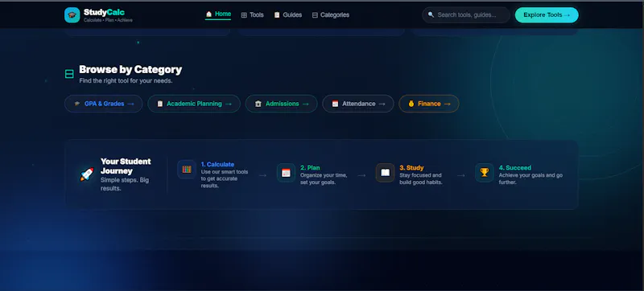Click the layout icon beside Categories
The width and height of the screenshot is (644, 291).
pos(315,15)
